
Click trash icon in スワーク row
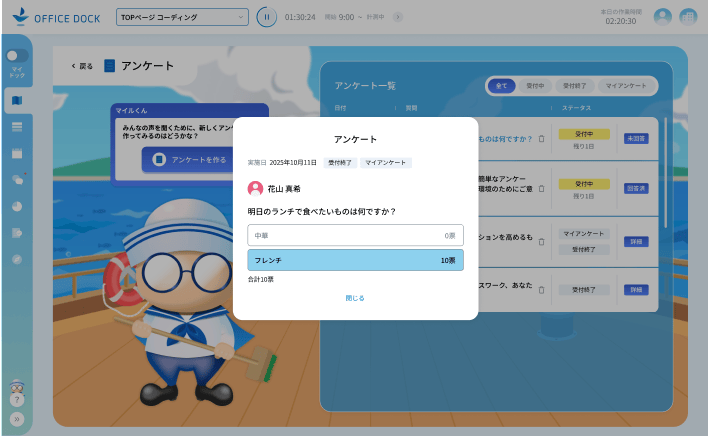(541, 290)
